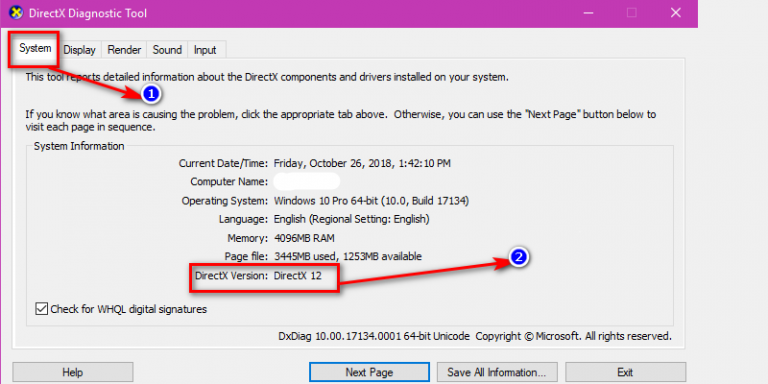Switch to the System tab
This screenshot has width=768, height=384.
(x=35, y=49)
